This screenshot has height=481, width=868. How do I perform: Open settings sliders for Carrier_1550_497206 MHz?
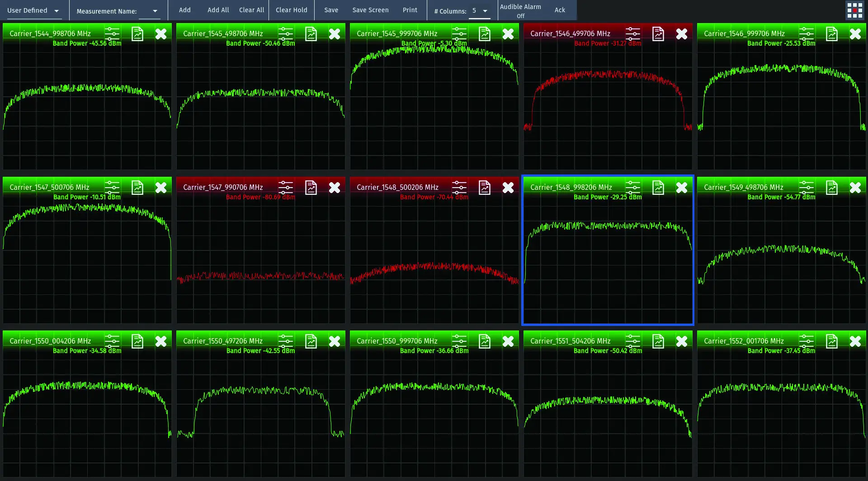(x=286, y=341)
